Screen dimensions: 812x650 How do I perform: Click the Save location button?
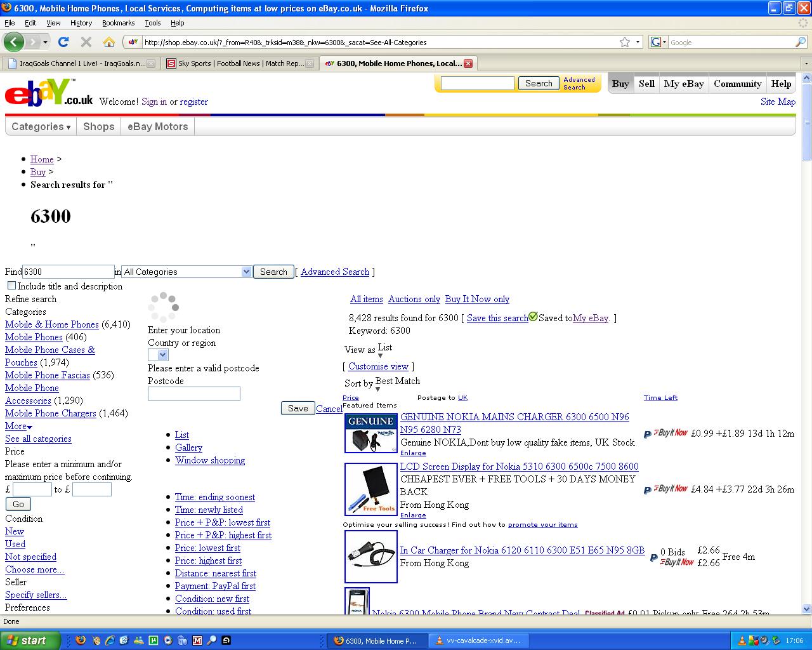pos(298,408)
